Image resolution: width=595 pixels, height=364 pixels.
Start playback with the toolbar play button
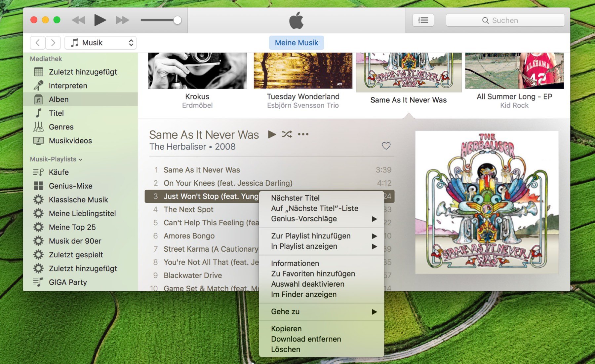point(100,20)
